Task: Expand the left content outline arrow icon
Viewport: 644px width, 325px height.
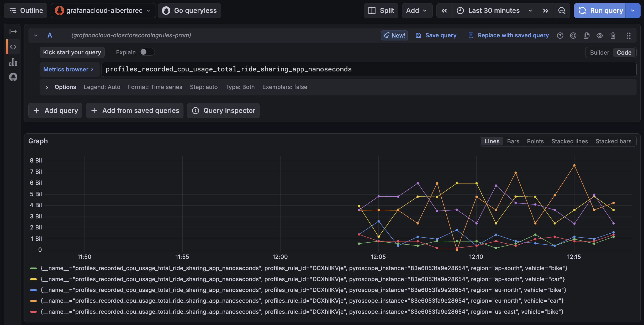Action: click(13, 32)
